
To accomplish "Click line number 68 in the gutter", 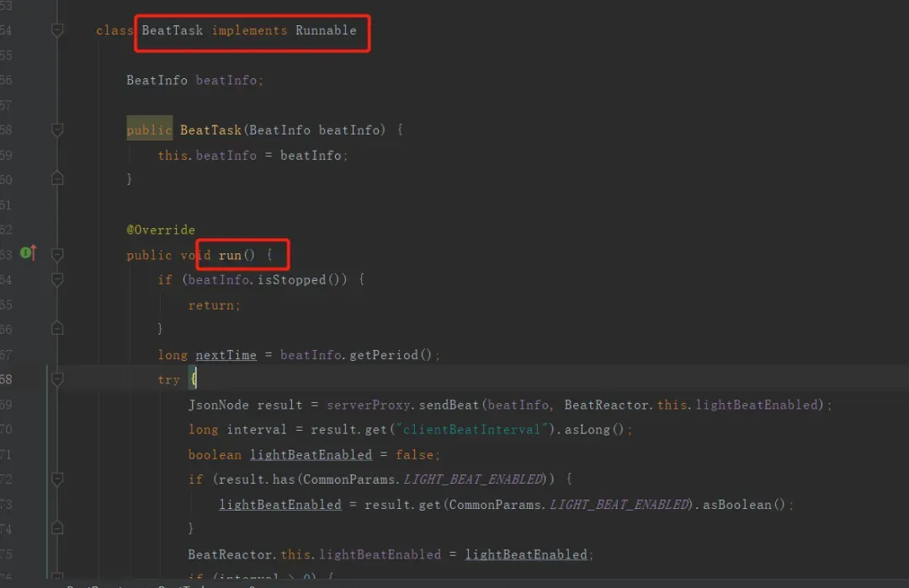I will (7, 379).
